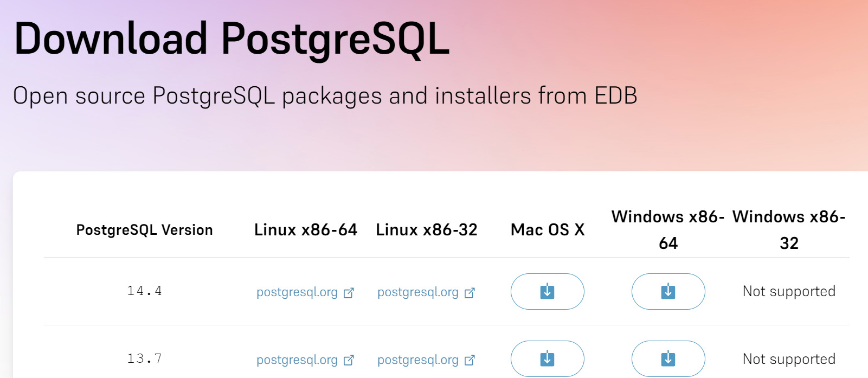Open postgresql.org link for 14.4 Linux x86-64
The width and height of the screenshot is (868, 378).
coord(297,292)
